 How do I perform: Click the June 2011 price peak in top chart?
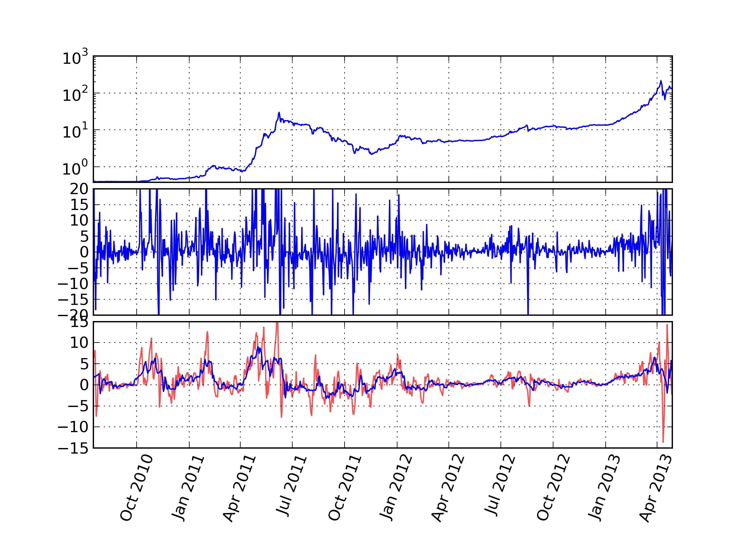point(279,113)
